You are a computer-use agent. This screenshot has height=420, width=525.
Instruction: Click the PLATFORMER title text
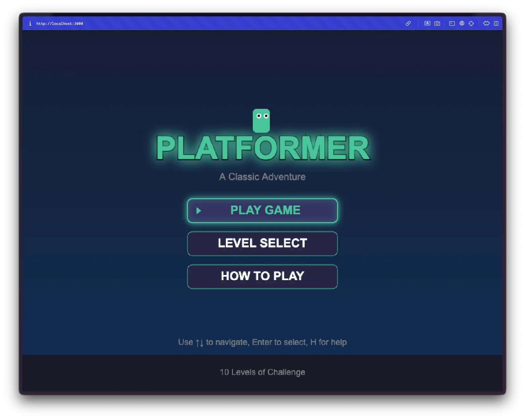(x=262, y=148)
